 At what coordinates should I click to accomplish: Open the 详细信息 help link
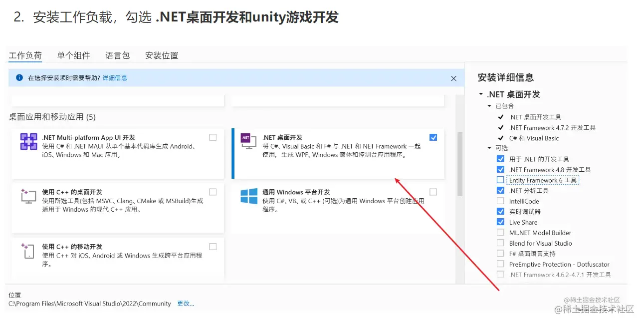pos(115,78)
